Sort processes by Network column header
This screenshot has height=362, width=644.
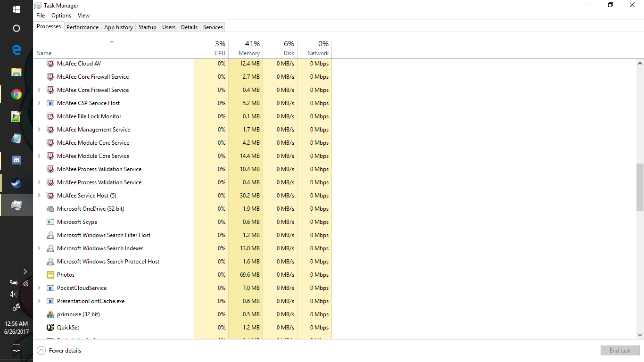[x=314, y=49]
